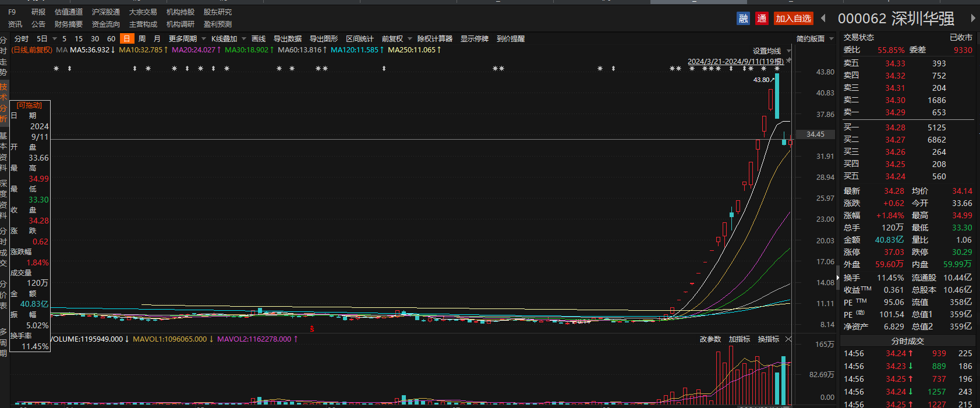Click the red 通 stock connect badge
The image size is (980, 408).
pyautogui.click(x=762, y=19)
